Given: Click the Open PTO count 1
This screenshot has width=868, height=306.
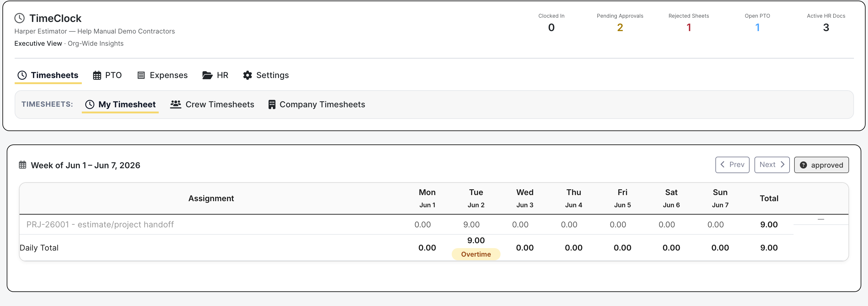Looking at the screenshot, I should [758, 28].
